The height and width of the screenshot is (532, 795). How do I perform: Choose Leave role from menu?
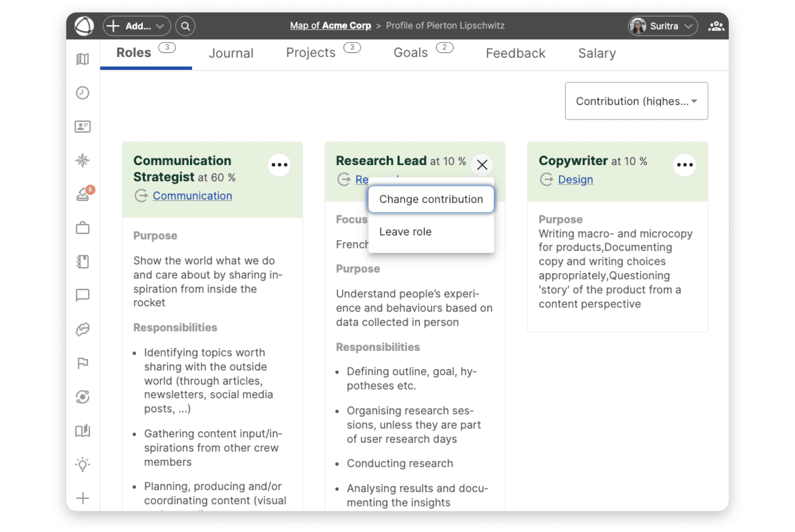click(405, 232)
